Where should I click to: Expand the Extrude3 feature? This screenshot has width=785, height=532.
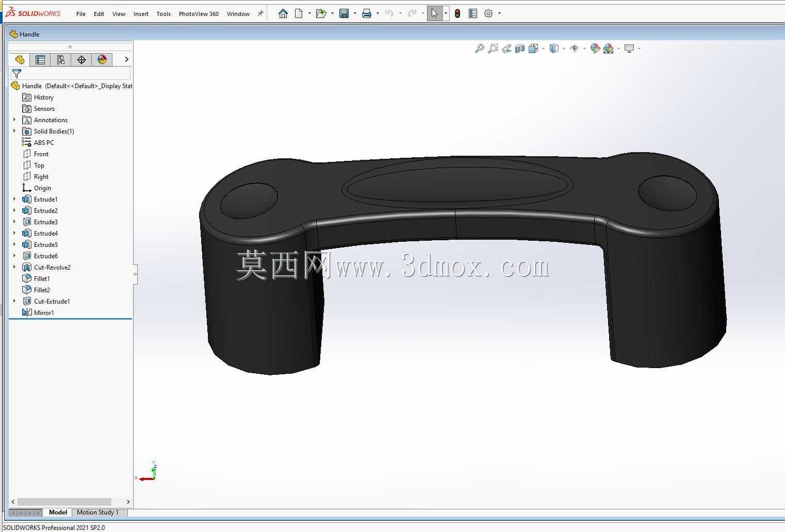point(14,222)
